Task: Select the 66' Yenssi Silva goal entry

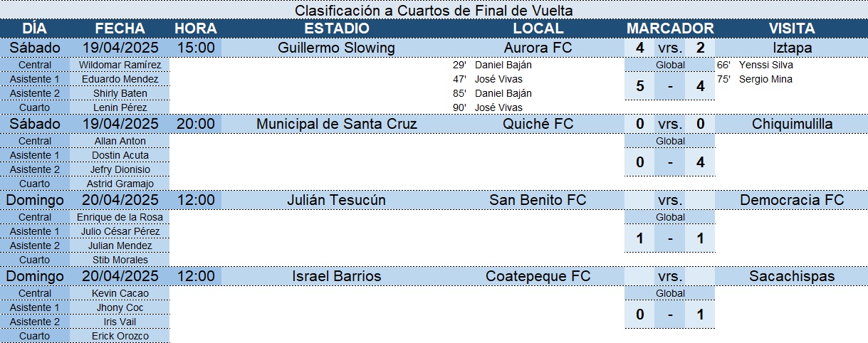Action: (x=755, y=65)
